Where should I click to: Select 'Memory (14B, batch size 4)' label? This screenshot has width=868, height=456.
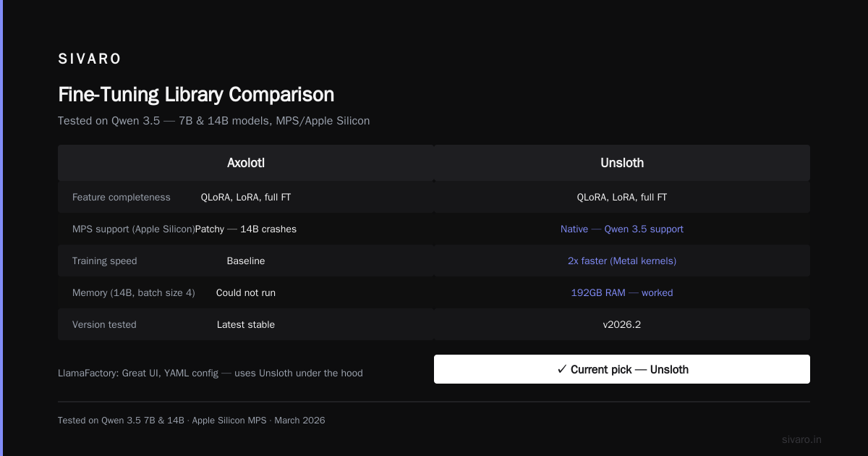(134, 292)
